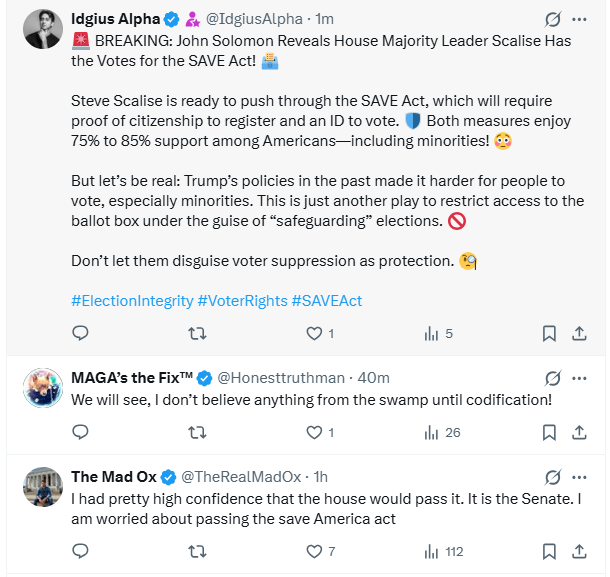Repost Idgius Alpha's SAVE Act post
Screen dimensions: 610x577
pos(197,333)
